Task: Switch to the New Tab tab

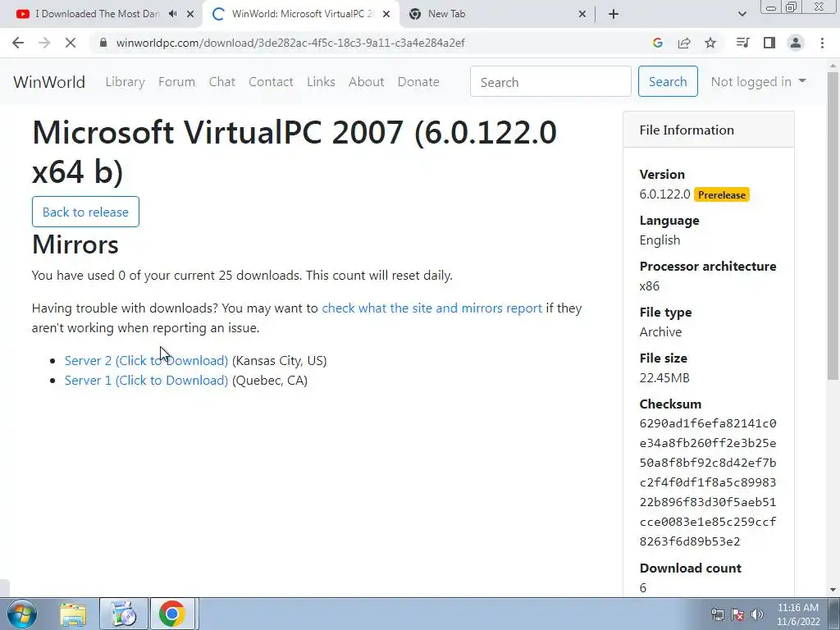Action: point(447,14)
